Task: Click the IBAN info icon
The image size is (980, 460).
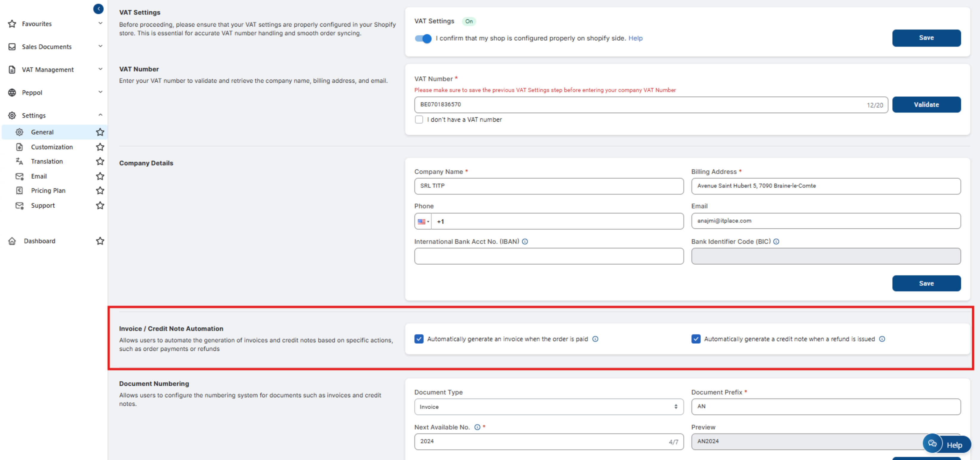Action: point(525,241)
